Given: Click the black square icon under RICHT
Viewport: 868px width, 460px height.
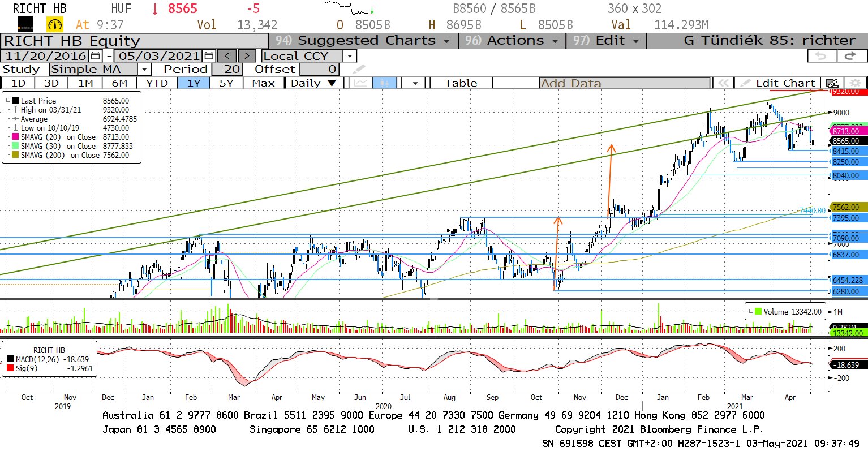Looking at the screenshot, I should (x=25, y=24).
